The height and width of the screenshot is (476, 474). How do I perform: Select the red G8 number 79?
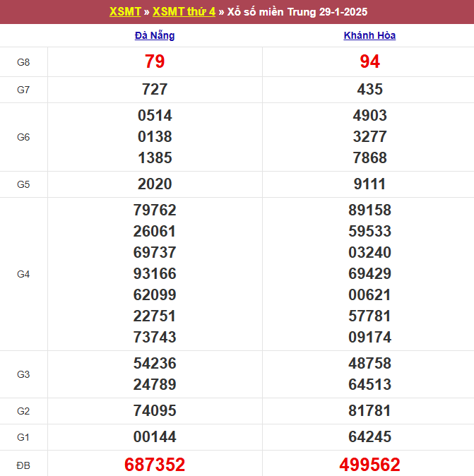pyautogui.click(x=155, y=62)
